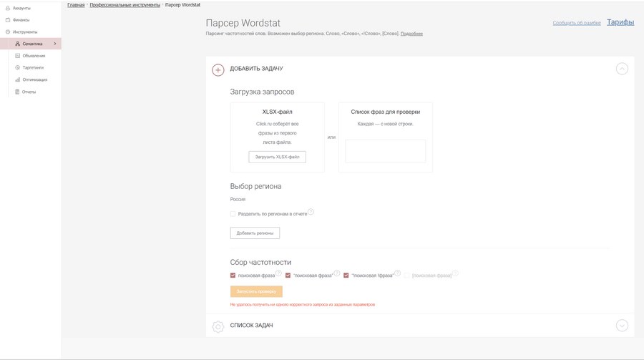
Task: Expand the Список задач section
Action: coord(622,326)
